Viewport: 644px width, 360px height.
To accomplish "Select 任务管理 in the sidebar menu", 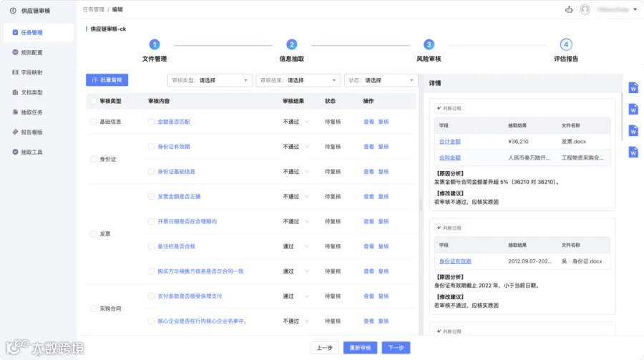I will point(39,32).
